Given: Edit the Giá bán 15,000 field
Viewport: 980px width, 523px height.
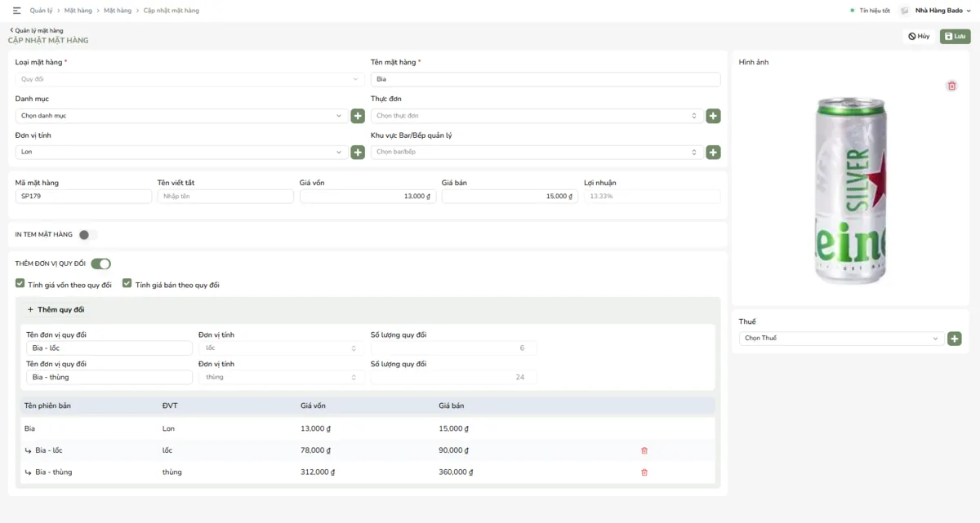Looking at the screenshot, I should coord(510,197).
